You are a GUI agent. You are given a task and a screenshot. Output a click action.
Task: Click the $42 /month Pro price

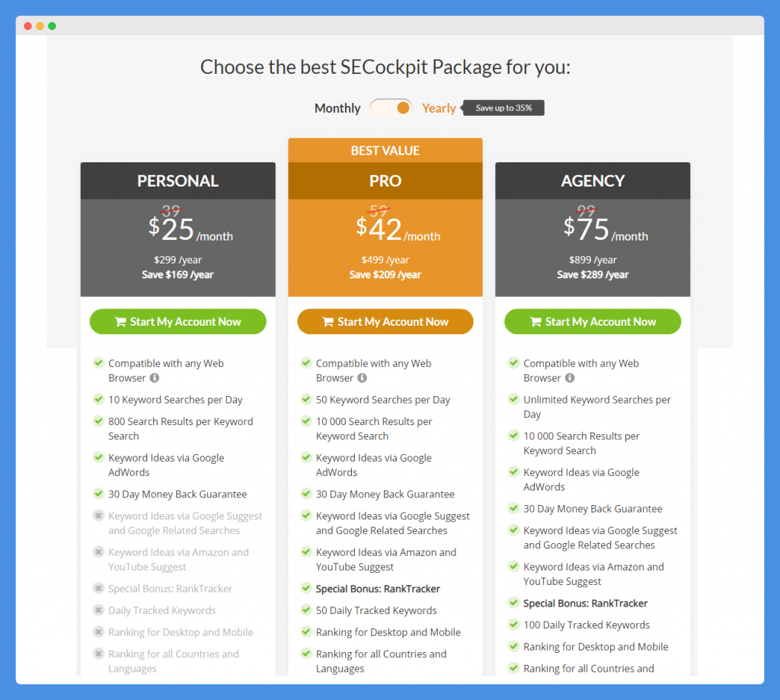[x=398, y=230]
